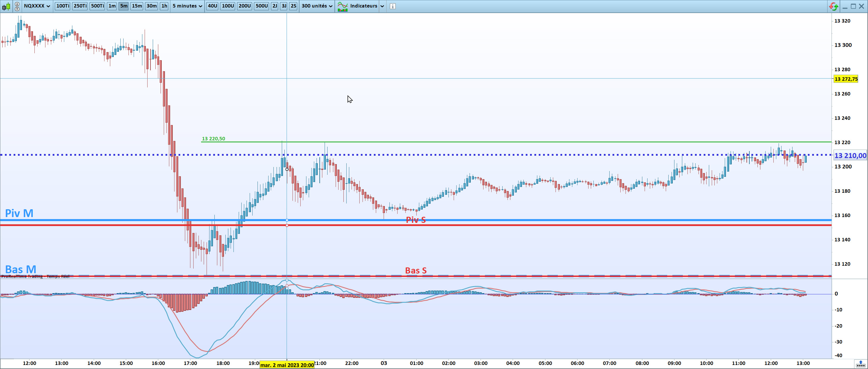Toggle the 5m timeframe button
The image size is (868, 369).
coord(124,6)
